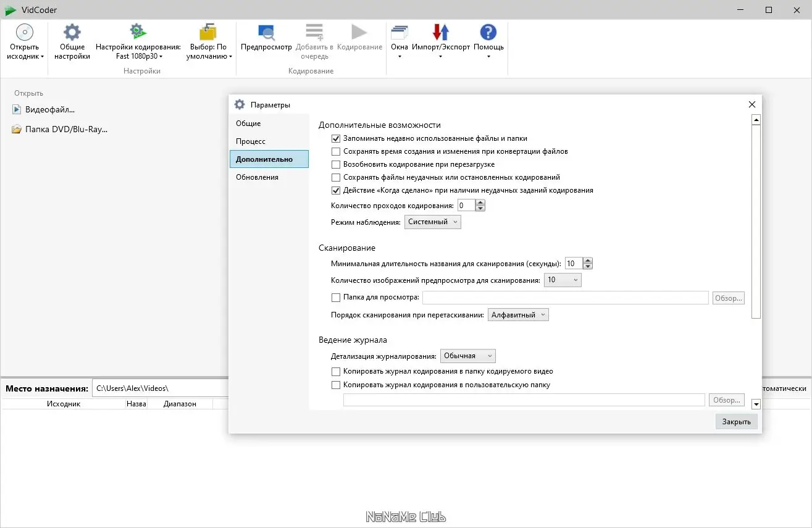
Task: Click the Папка для просмотра path field
Action: pyautogui.click(x=565, y=298)
